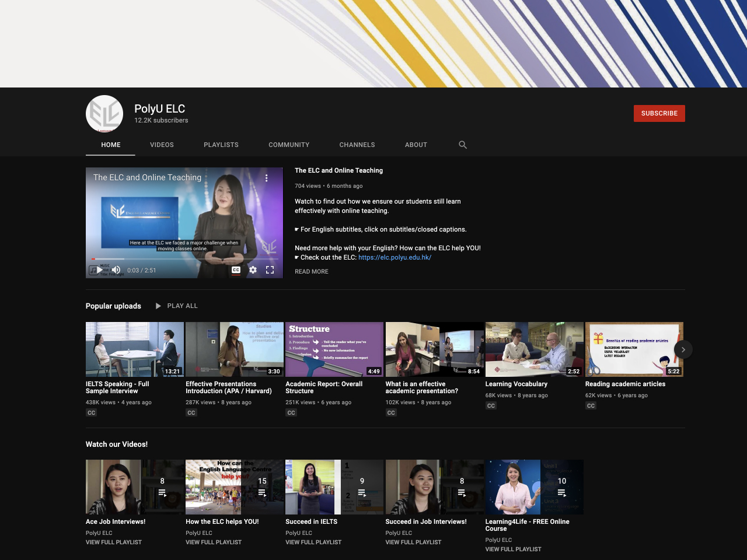Go to the COMMUNITY tab
Viewport: 747px width, 560px height.
(289, 145)
